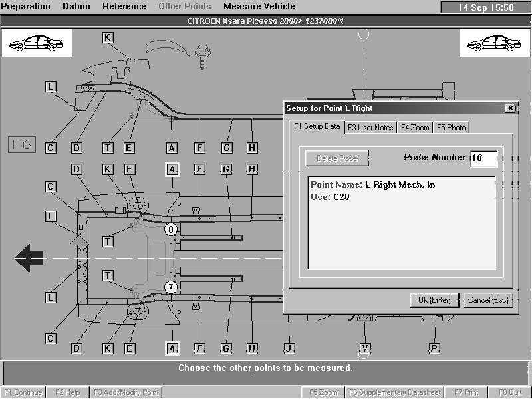Screen dimensions: 532x399
Task: Select highlighted point A above the underbody view
Action: (172, 169)
